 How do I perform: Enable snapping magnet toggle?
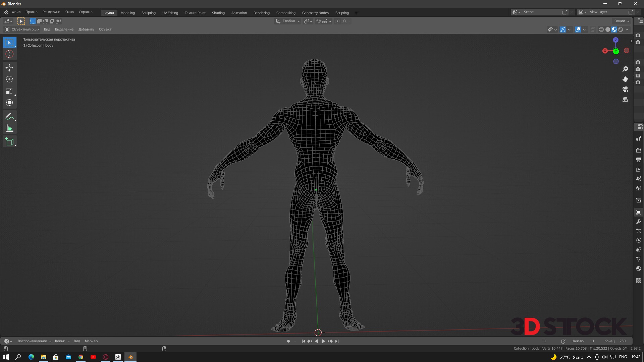point(318,21)
